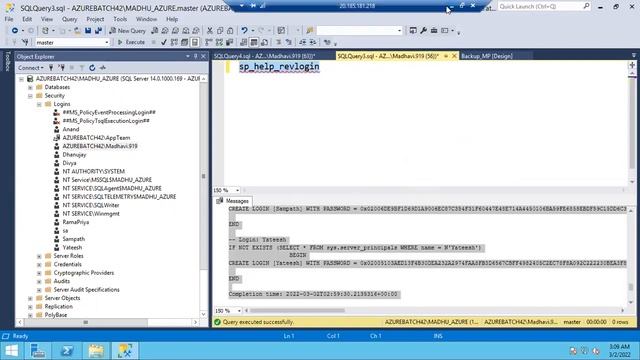The image size is (640, 360).
Task: Open the master database dropdown
Action: pos(107,42)
